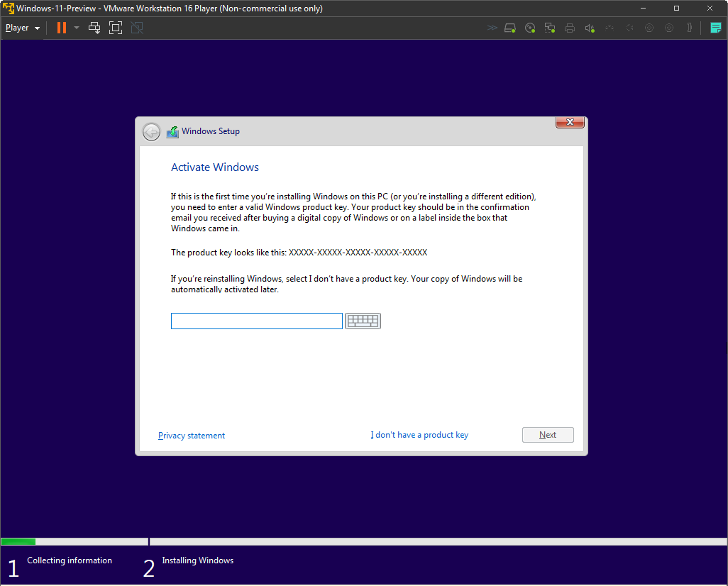The height and width of the screenshot is (586, 728).
Task: Open the printer device icon
Action: pyautogui.click(x=570, y=28)
